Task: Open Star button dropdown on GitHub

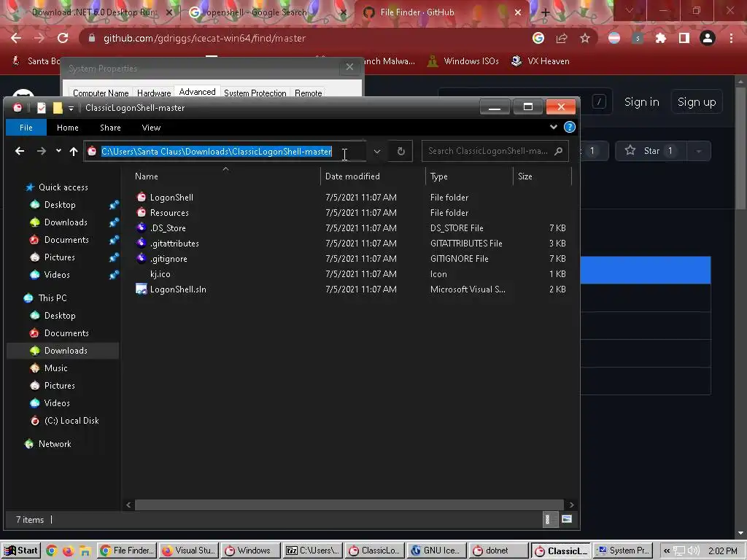Action: (x=699, y=151)
